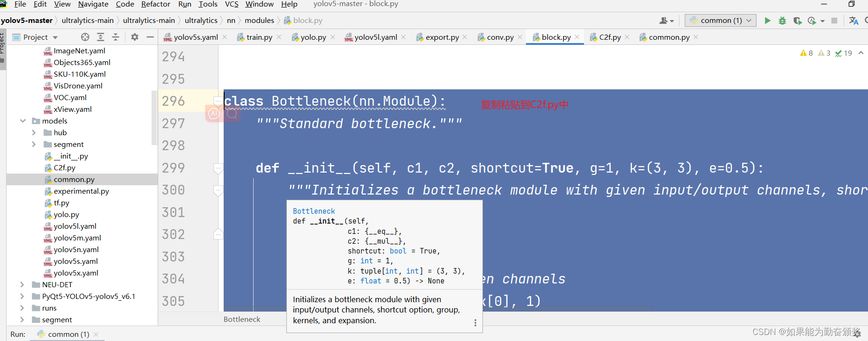Screen dimensions: 868x341
Task: Open AI assistant floating icon
Action: click(x=213, y=113)
